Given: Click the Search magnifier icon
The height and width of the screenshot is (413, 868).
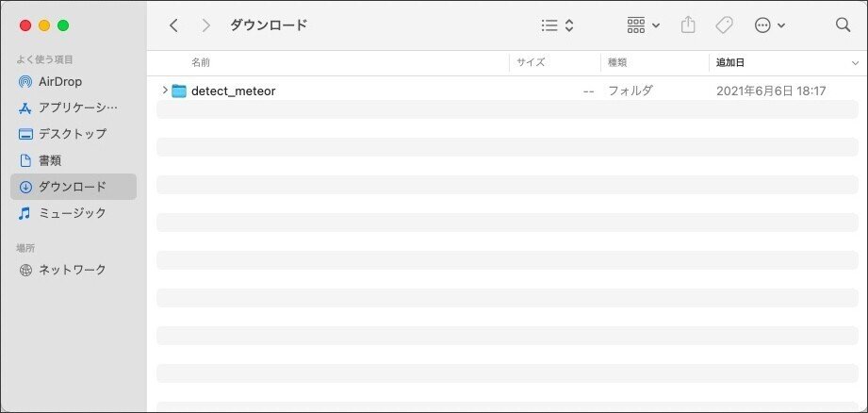Looking at the screenshot, I should click(x=843, y=25).
